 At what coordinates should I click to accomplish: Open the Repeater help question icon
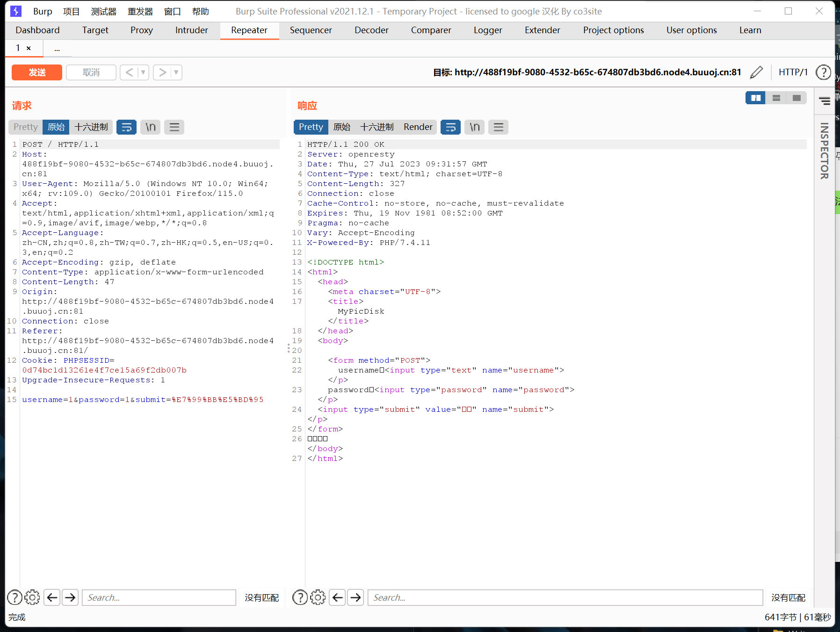tap(823, 72)
